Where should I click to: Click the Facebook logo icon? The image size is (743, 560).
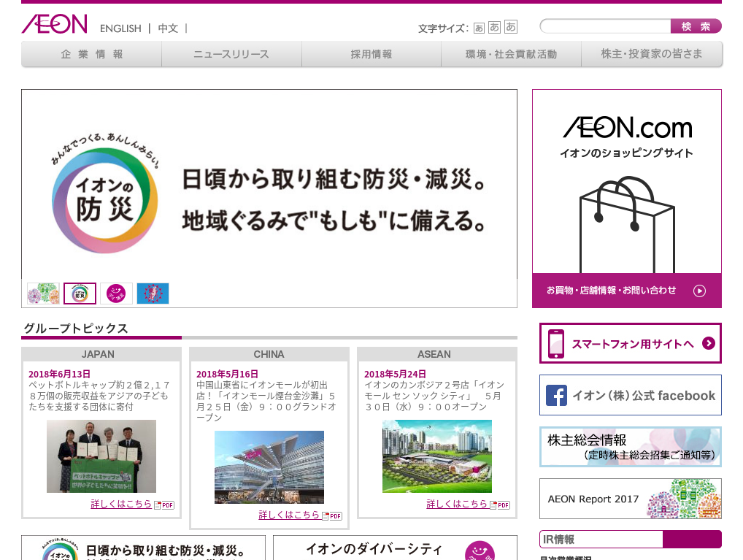coord(556,396)
